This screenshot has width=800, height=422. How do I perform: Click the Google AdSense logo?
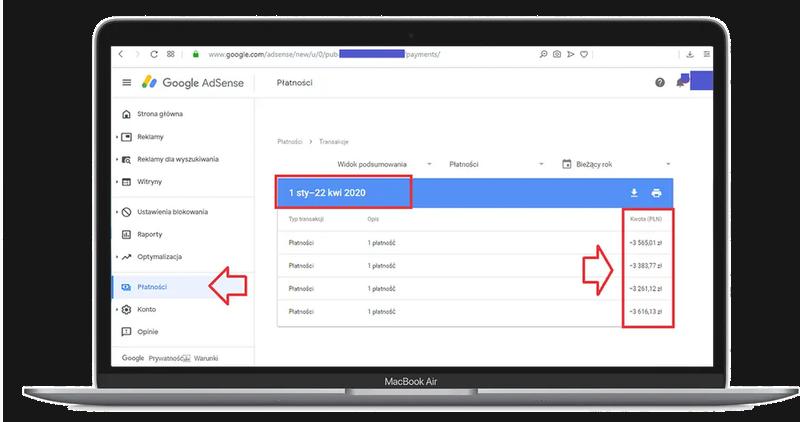[193, 83]
